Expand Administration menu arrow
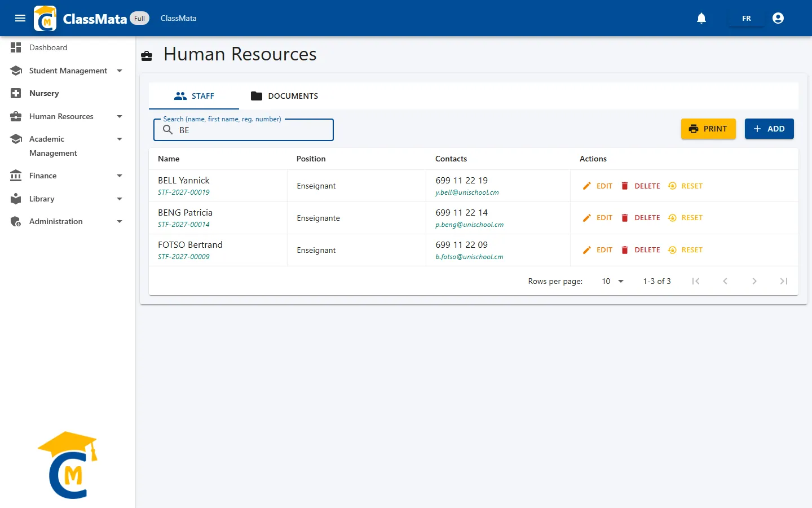Screen dimensions: 812x508 120,221
